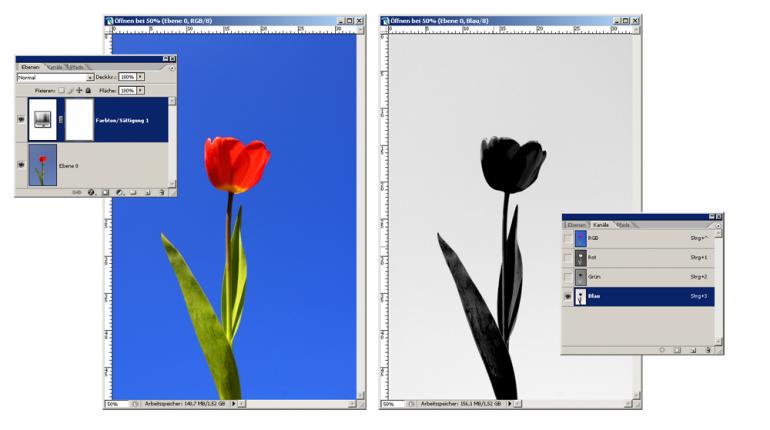Click status icon beside 50% in Blau window
Screen dimensions: 770x430
click(x=411, y=403)
